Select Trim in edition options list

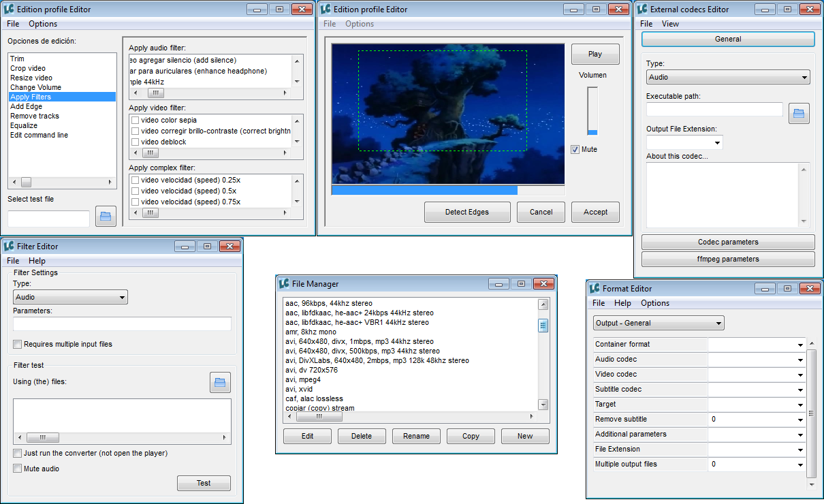pos(62,59)
